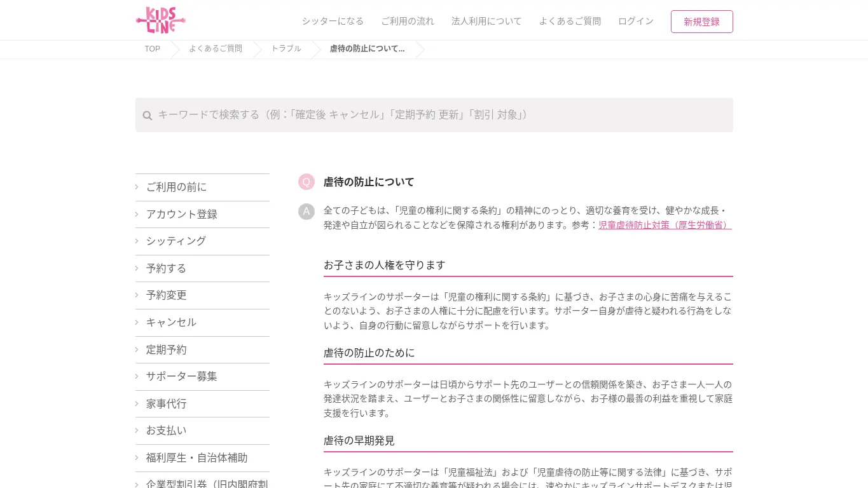
Task: Click the Kids Line logo
Action: 160,20
